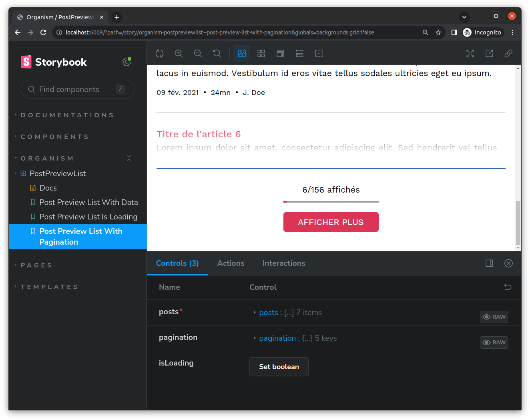The width and height of the screenshot is (530, 420).
Task: Open the story in a new browser tab
Action: coord(489,53)
